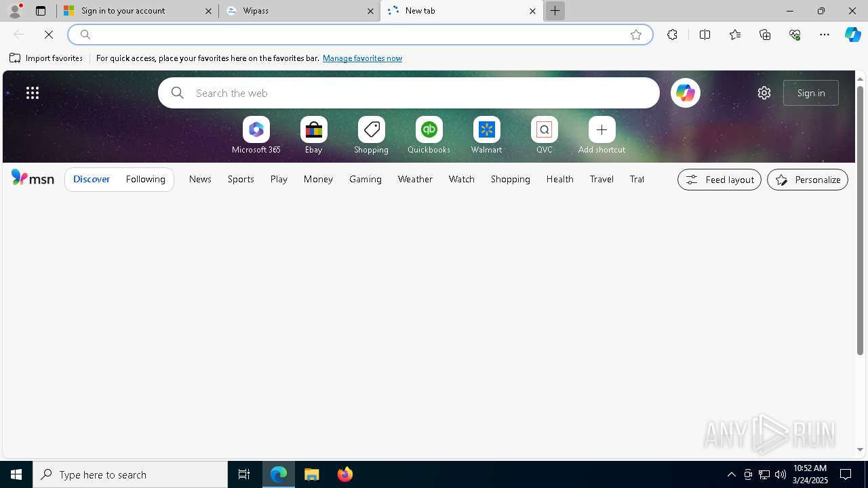868x488 pixels.
Task: Click the Sign in button
Action: tap(811, 93)
